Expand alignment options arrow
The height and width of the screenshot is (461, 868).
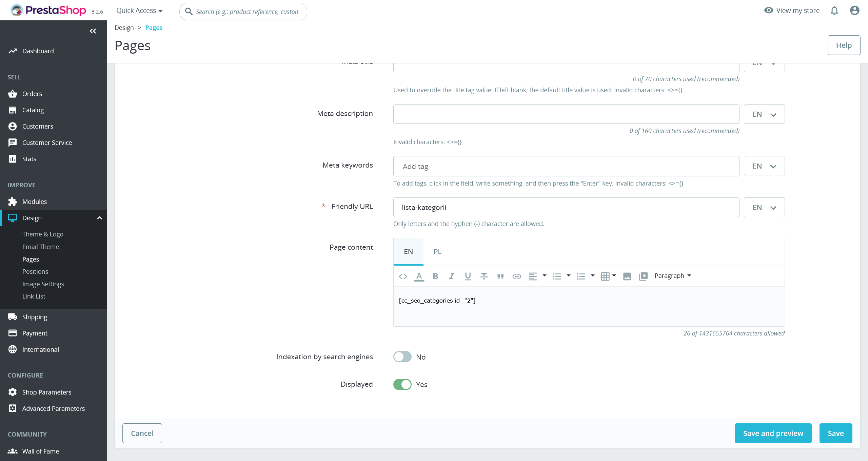(x=545, y=275)
